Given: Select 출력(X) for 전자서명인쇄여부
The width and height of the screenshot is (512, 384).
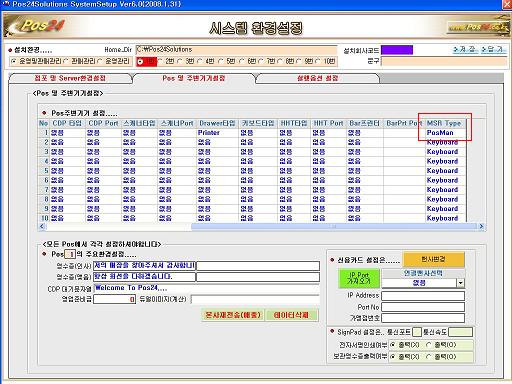Looking at the screenshot, I should [x=393, y=345].
